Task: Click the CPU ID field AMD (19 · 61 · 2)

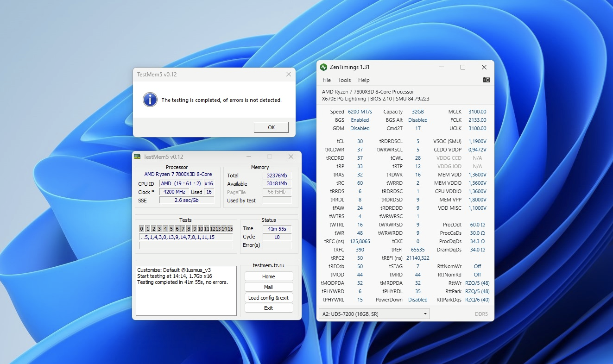Action: [181, 184]
